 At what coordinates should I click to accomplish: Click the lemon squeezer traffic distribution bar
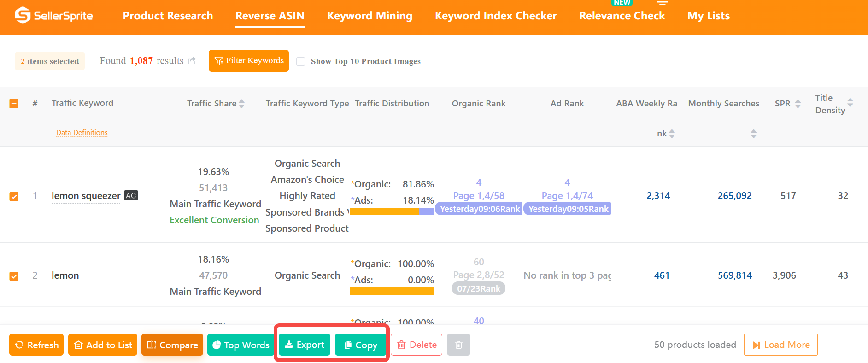pos(392,211)
